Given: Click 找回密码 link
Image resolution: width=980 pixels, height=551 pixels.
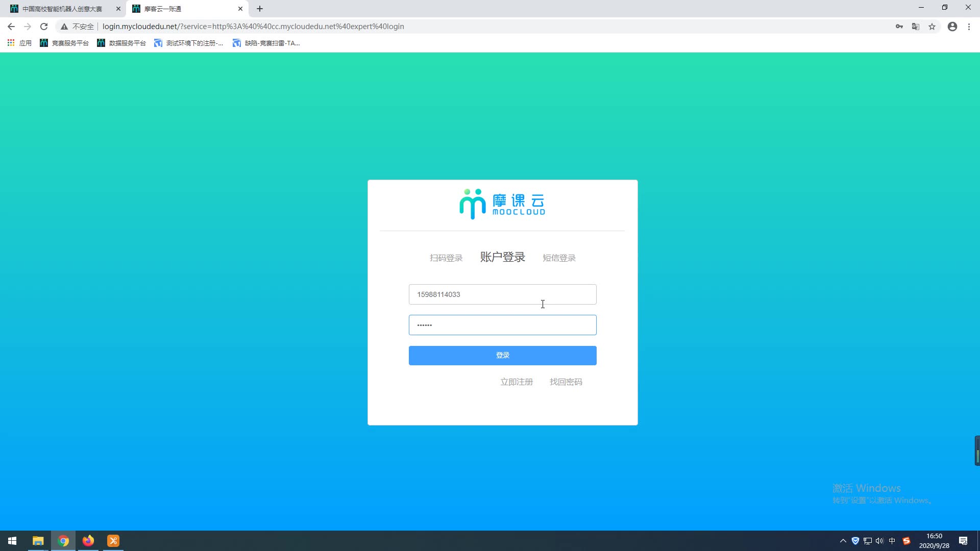Looking at the screenshot, I should [x=566, y=382].
